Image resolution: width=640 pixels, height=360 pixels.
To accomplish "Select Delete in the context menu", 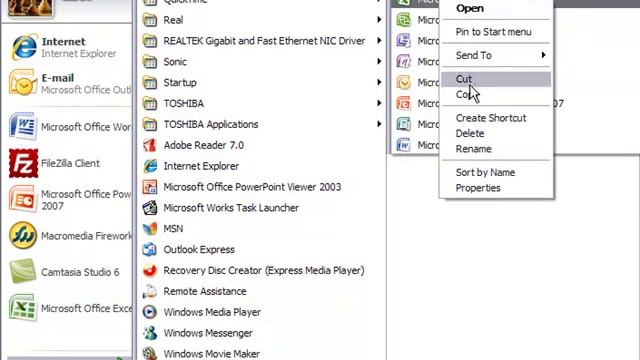I will tap(496, 133).
